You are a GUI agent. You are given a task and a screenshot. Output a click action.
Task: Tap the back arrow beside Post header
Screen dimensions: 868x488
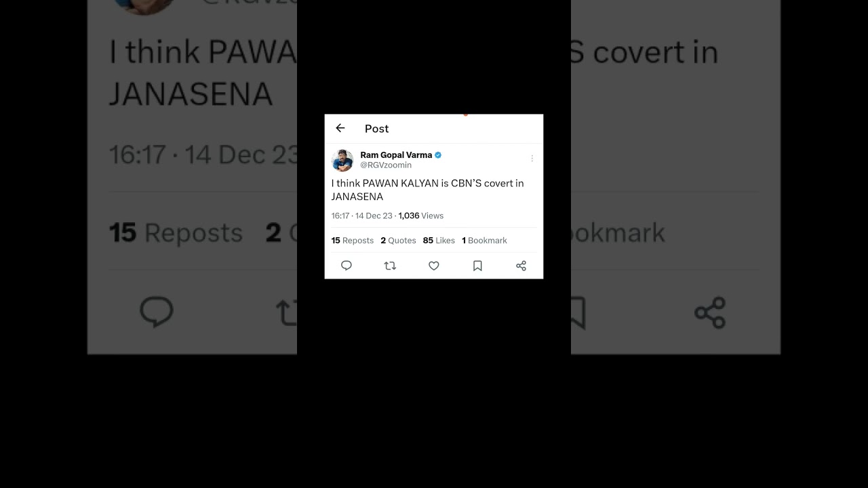point(340,128)
